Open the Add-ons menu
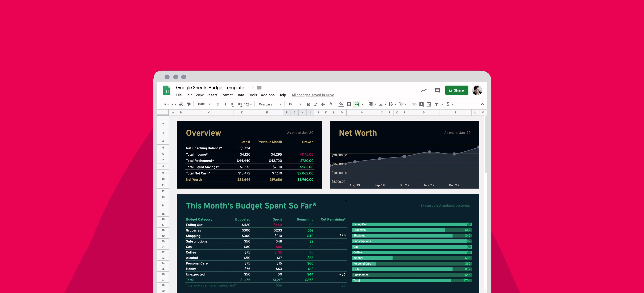 click(268, 95)
